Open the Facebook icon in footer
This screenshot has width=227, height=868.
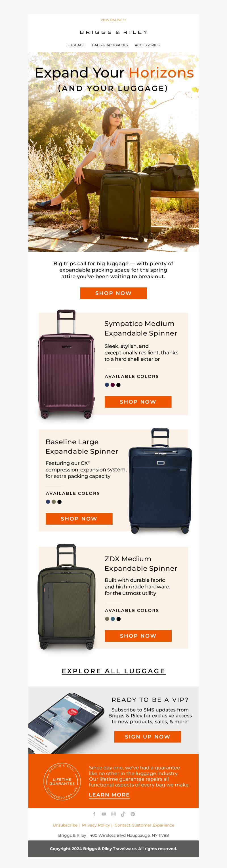point(94,814)
